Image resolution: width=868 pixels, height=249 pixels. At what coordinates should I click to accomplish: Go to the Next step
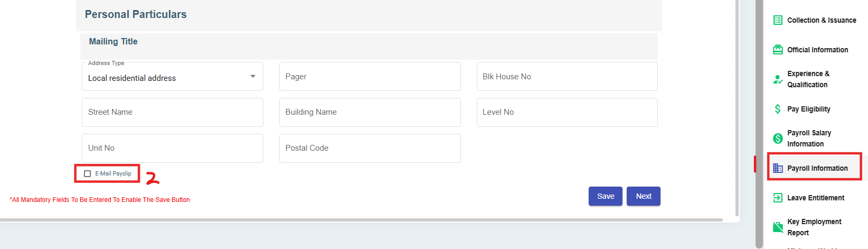point(643,196)
